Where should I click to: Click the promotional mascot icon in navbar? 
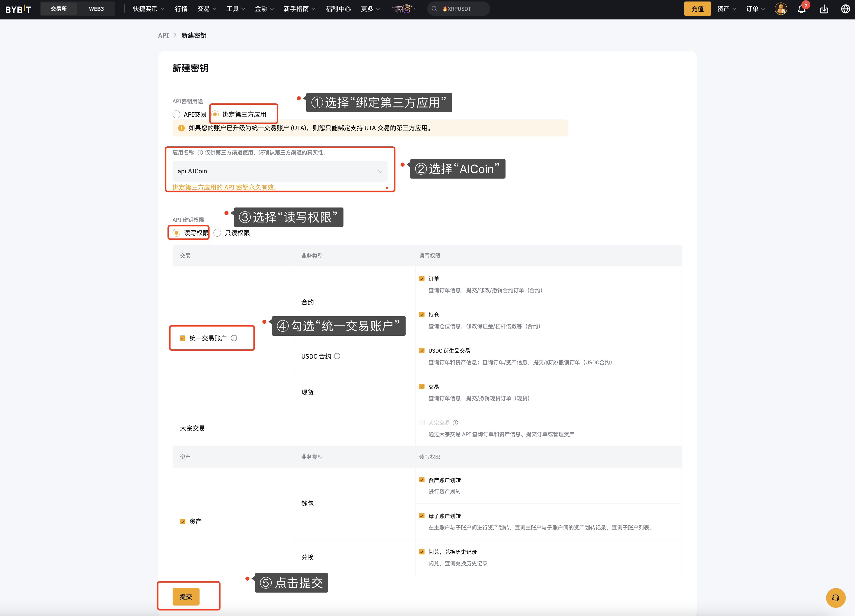403,9
